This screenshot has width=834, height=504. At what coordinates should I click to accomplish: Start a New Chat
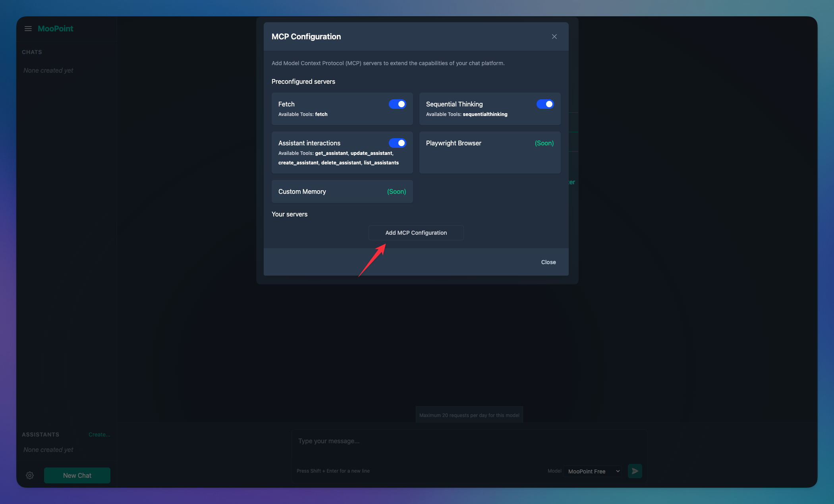point(77,475)
